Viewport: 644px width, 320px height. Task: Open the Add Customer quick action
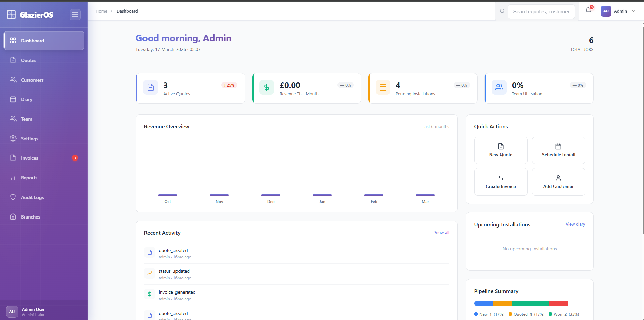pos(558,181)
